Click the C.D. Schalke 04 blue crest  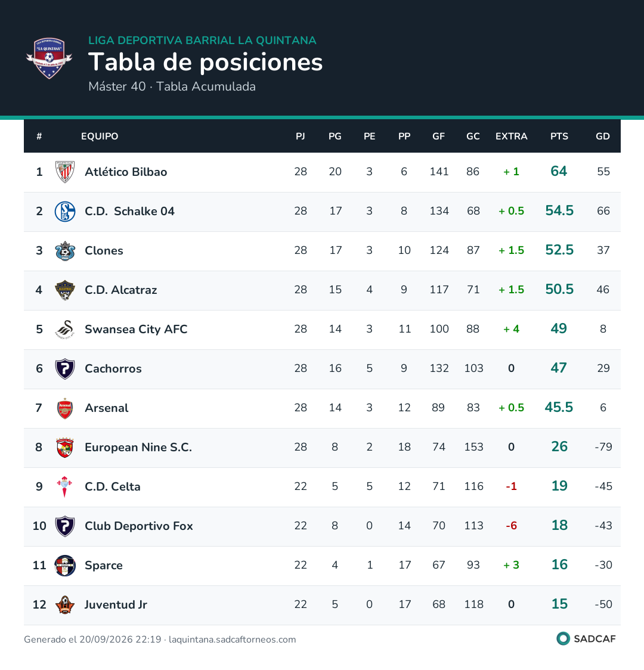pyautogui.click(x=65, y=211)
